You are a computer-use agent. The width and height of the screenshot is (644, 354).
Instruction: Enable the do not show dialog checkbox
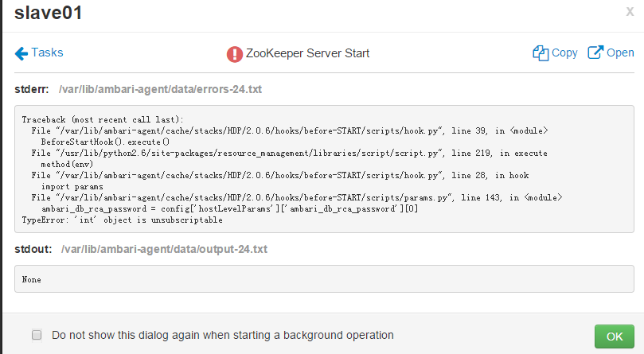click(37, 335)
